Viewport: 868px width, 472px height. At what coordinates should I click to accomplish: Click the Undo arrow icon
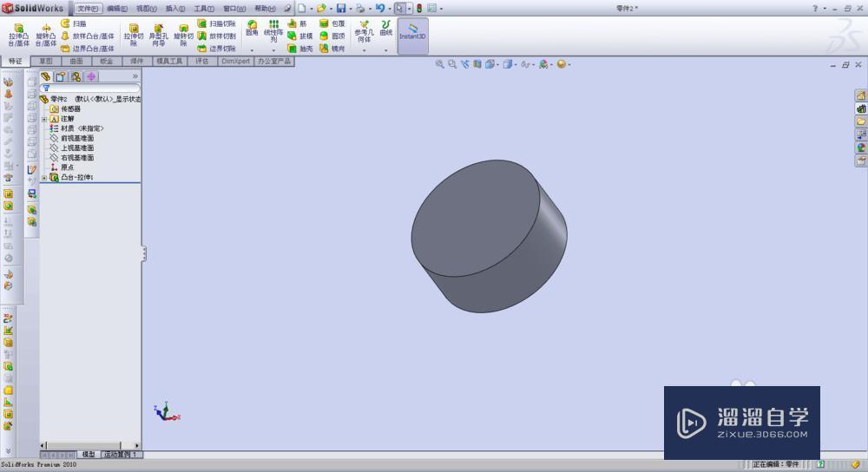point(380,9)
